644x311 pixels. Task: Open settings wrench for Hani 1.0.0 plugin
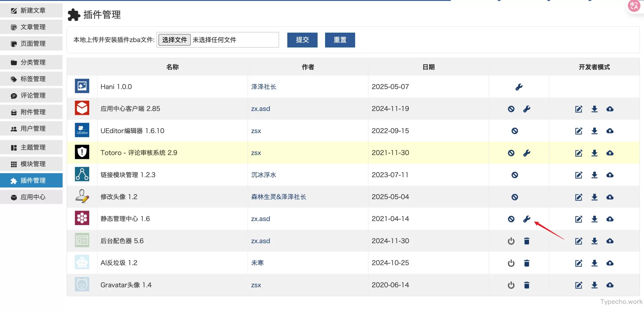point(519,87)
